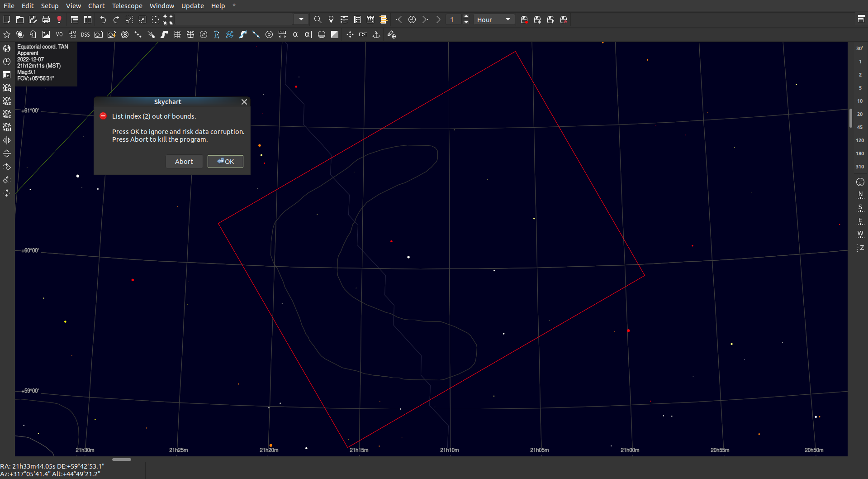Expand the search box dropdown arrow
This screenshot has height=479, width=868.
(301, 20)
